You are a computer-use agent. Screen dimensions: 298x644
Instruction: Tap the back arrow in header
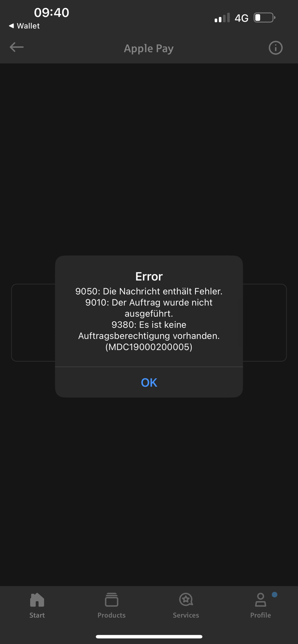17,47
